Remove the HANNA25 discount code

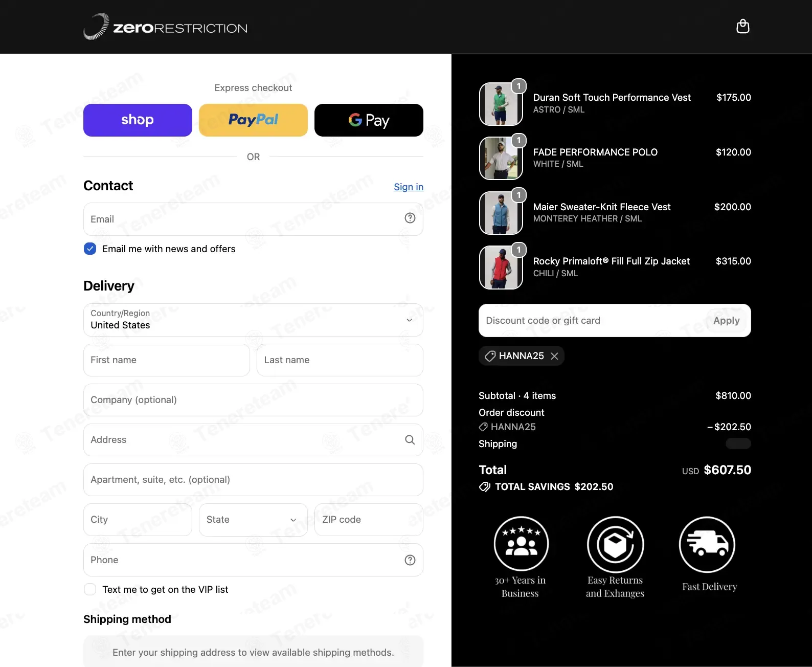[x=554, y=356]
